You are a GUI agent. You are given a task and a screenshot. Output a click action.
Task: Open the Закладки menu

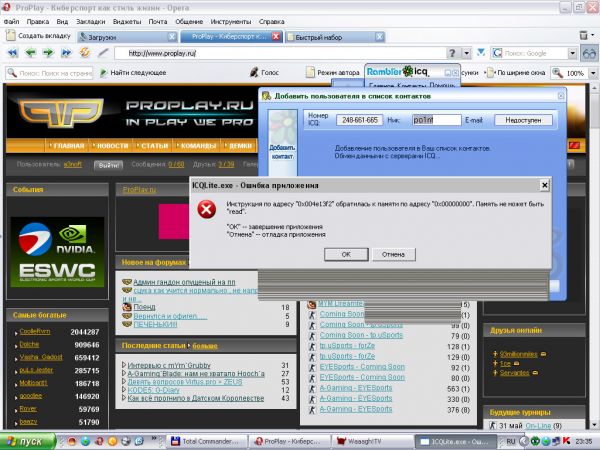pos(91,22)
